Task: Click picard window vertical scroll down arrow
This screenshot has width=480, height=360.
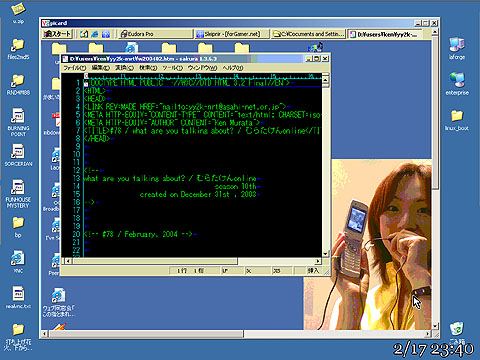Action: pyautogui.click(x=435, y=326)
